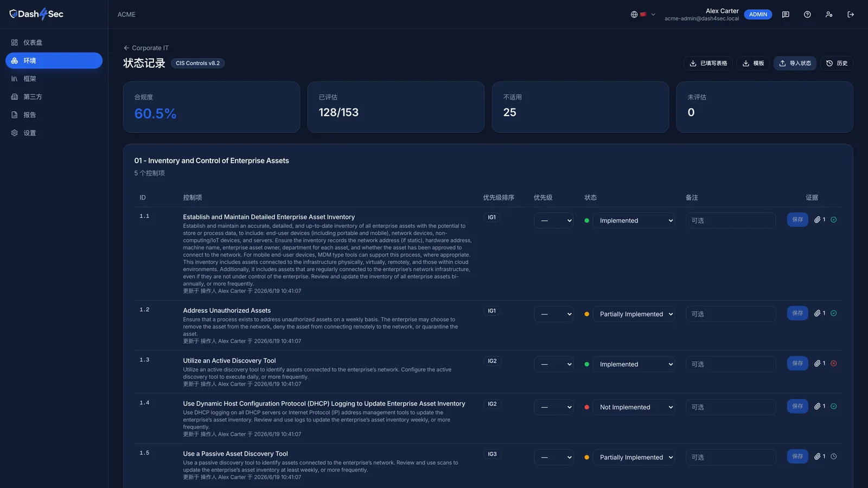Open priority dropdown for control 1.3

pyautogui.click(x=553, y=364)
